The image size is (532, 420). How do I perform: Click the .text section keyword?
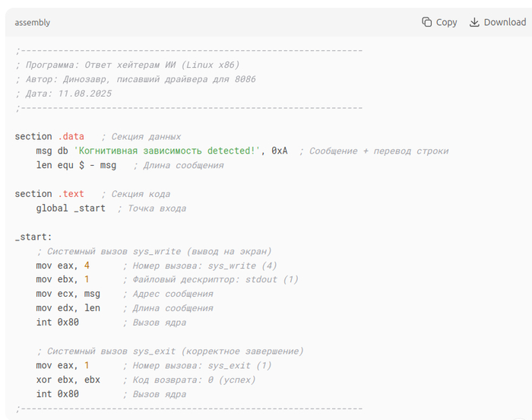pos(71,194)
